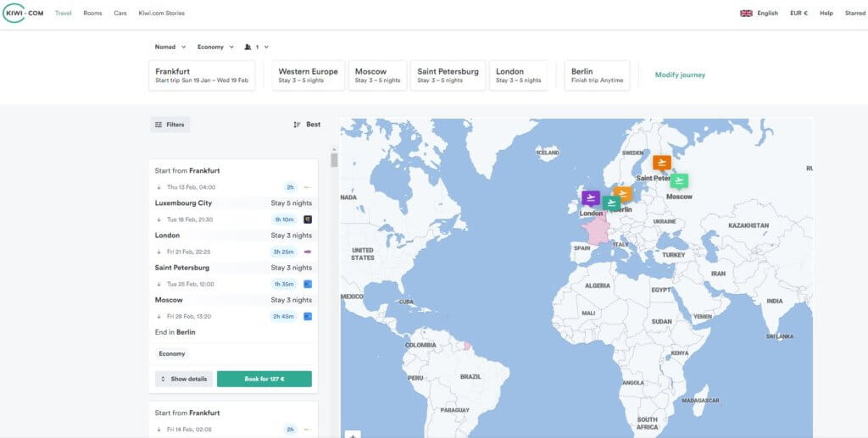Click the Kiwi.com logo
868x438 pixels.
23,13
